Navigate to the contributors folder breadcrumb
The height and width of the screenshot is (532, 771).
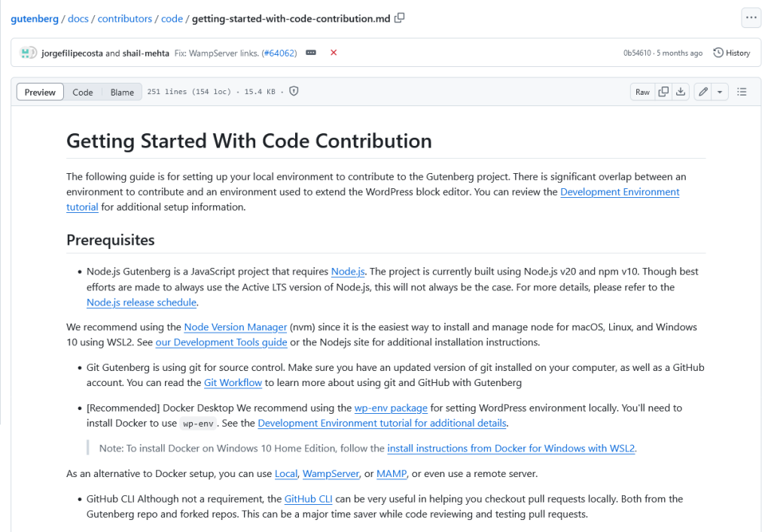tap(124, 18)
